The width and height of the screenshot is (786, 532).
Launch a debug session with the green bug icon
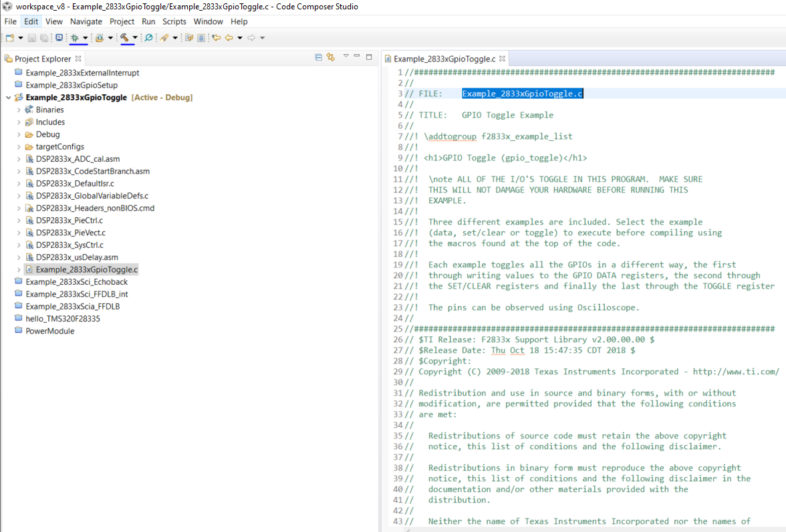coord(75,37)
